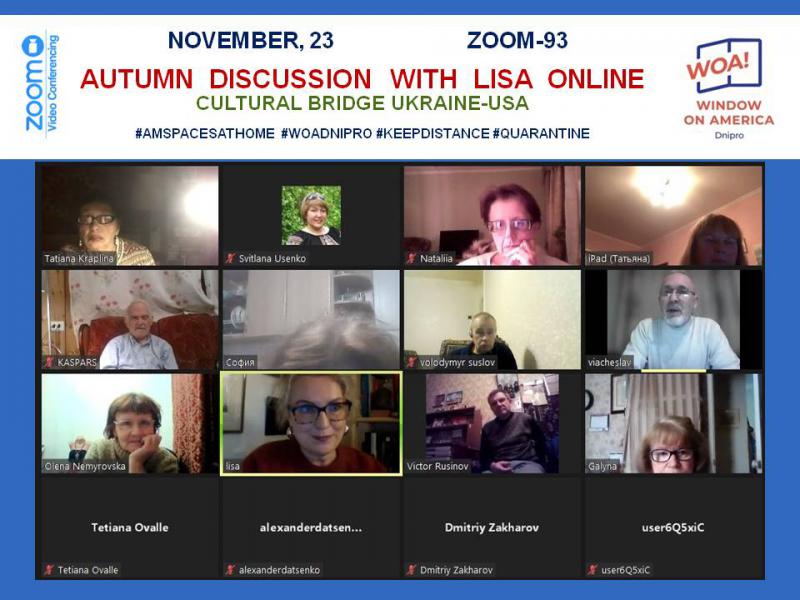Click muted mic icon beside Svitlana Usenko
Image resolution: width=800 pixels, height=600 pixels.
(231, 259)
